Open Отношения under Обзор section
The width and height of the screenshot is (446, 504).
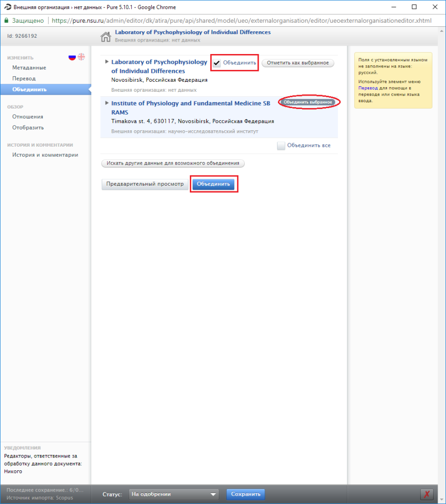28,116
